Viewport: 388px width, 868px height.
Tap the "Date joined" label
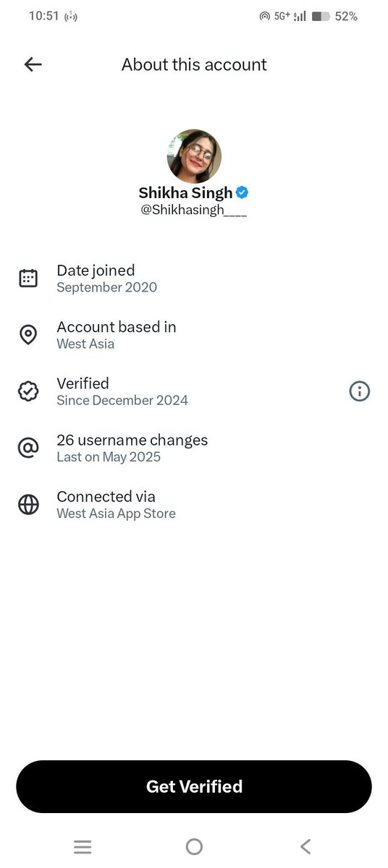pos(96,271)
